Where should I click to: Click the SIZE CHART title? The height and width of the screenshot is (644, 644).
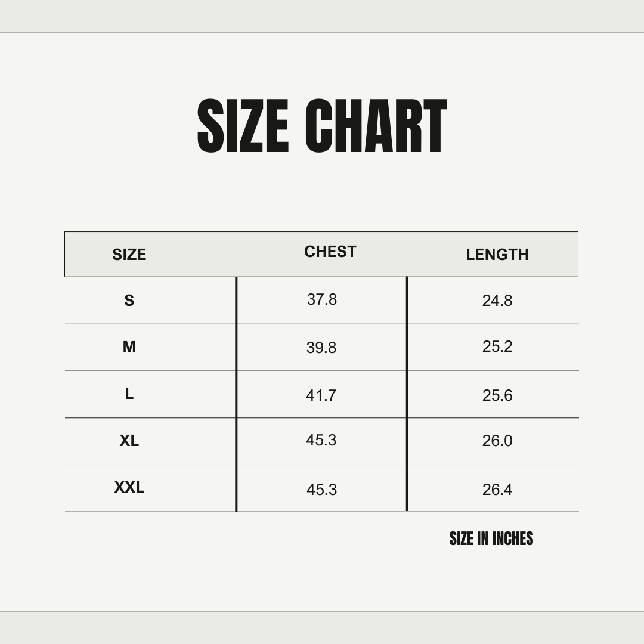coord(322,126)
